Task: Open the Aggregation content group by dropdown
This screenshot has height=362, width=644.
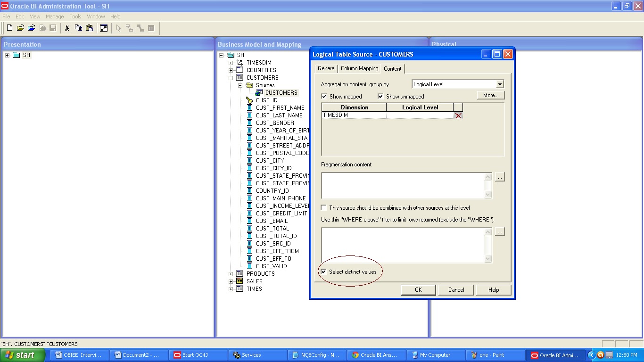Action: [x=500, y=84]
